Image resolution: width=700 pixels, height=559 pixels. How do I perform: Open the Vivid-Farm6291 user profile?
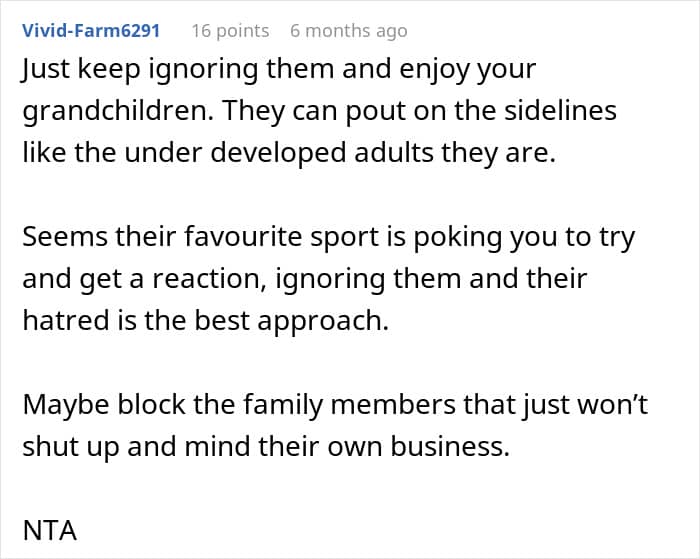click(90, 30)
